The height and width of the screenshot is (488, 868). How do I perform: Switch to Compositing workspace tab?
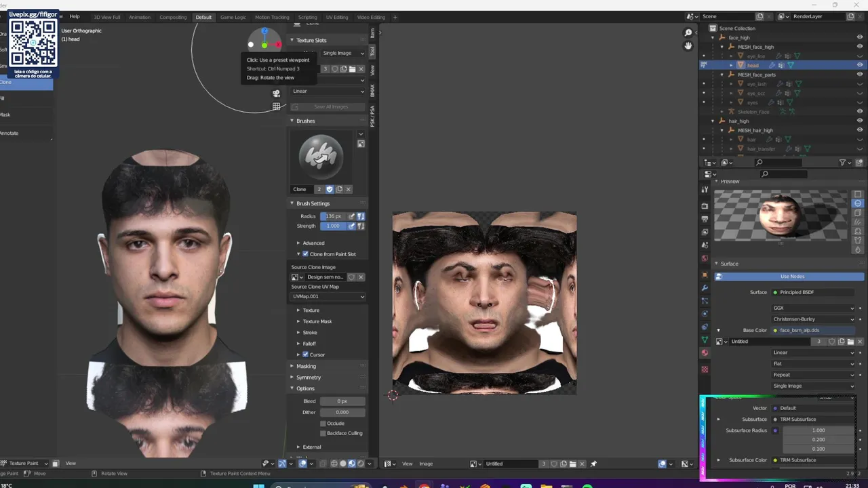pyautogui.click(x=173, y=17)
